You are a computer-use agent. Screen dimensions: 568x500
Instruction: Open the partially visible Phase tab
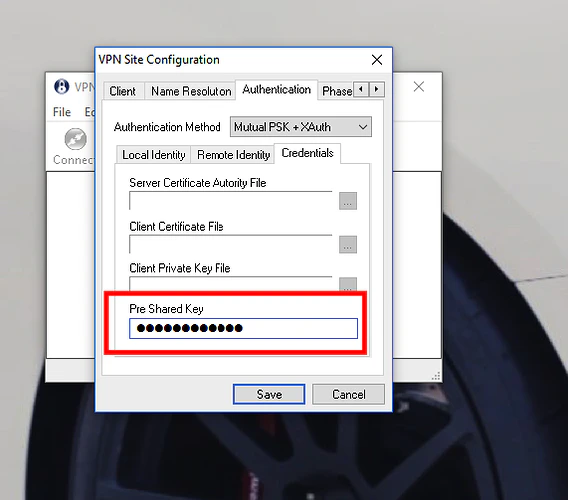click(336, 91)
